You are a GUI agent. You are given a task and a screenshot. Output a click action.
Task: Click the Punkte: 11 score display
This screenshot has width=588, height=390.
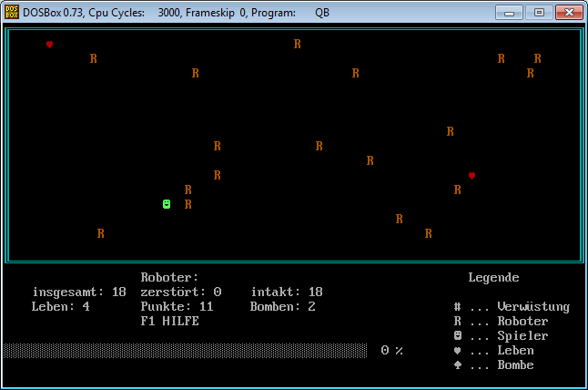[177, 307]
